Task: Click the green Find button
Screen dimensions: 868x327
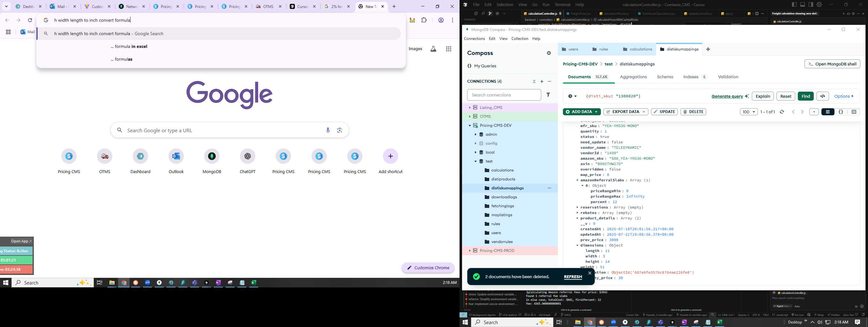Action: coord(806,96)
